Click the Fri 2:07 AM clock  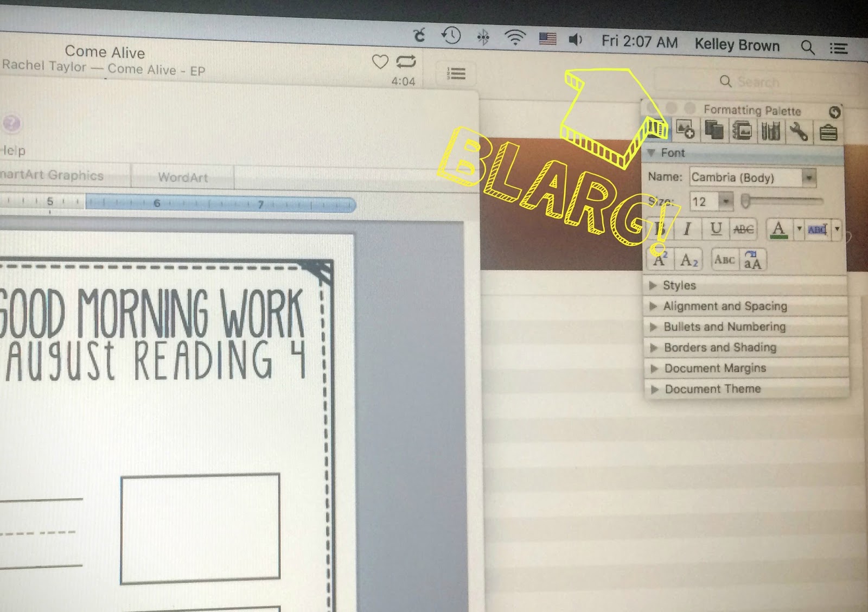click(640, 42)
